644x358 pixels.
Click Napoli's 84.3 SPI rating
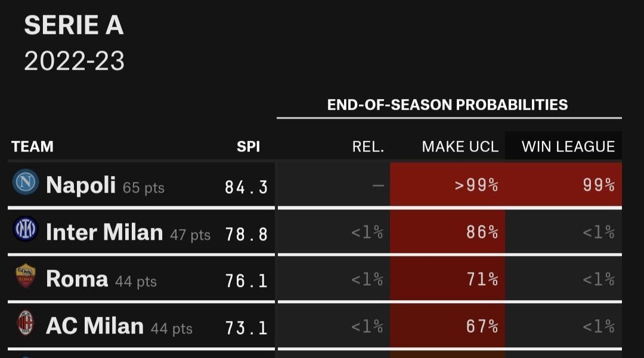point(246,187)
